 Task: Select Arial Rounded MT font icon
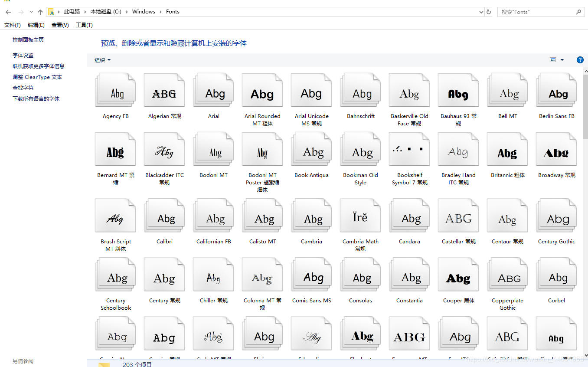(262, 90)
